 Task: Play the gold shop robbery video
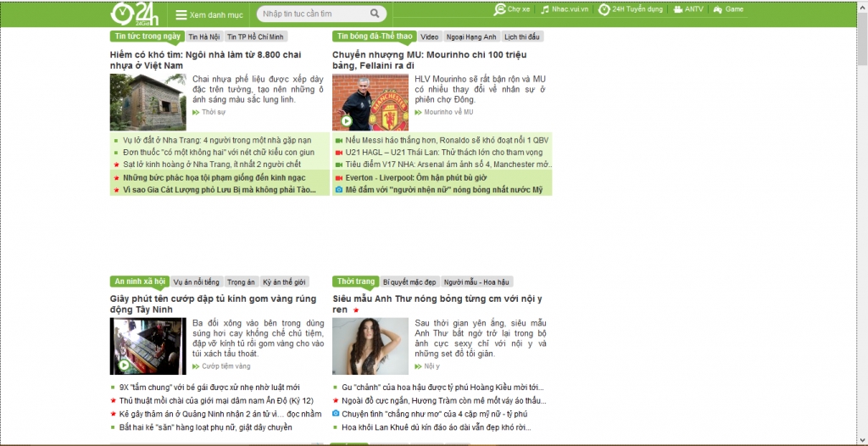[x=124, y=365]
